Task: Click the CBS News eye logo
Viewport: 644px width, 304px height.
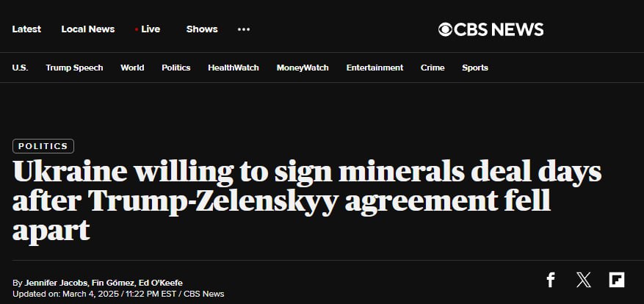Action: tap(445, 29)
